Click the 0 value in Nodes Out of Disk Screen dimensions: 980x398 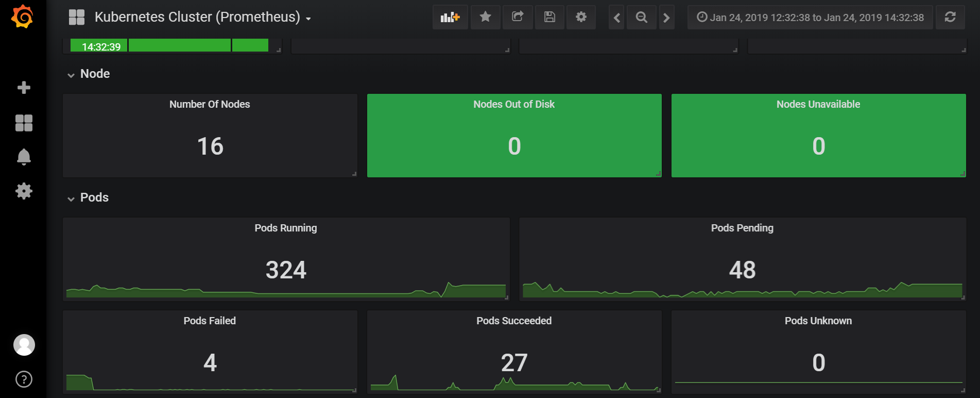pos(514,146)
